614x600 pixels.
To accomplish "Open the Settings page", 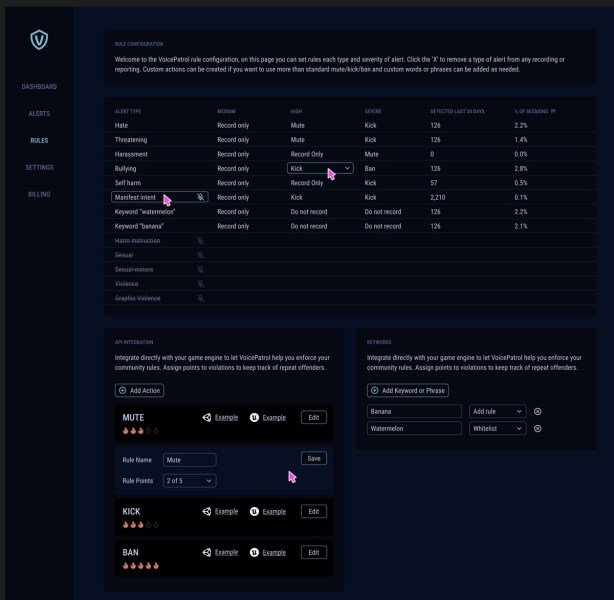I will (39, 168).
